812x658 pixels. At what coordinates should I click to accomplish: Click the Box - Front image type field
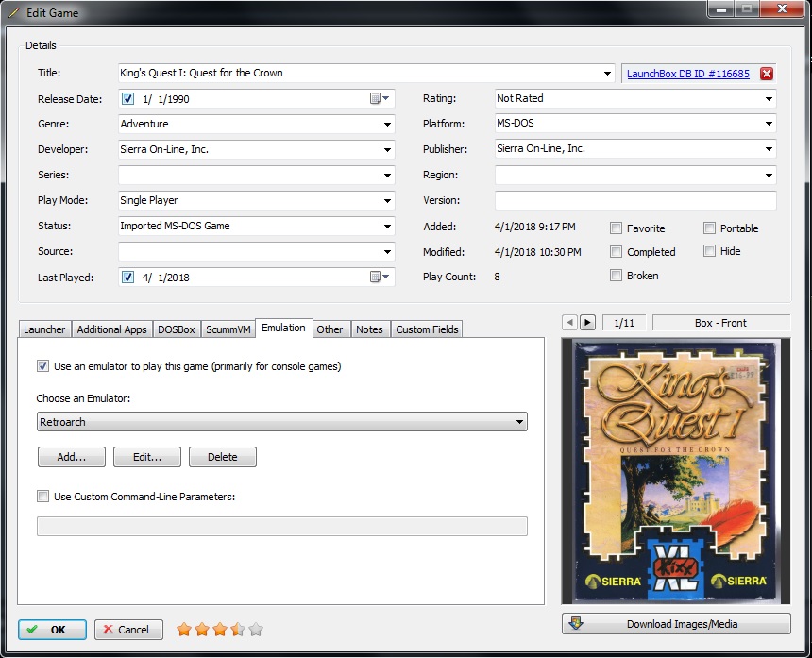pyautogui.click(x=720, y=323)
